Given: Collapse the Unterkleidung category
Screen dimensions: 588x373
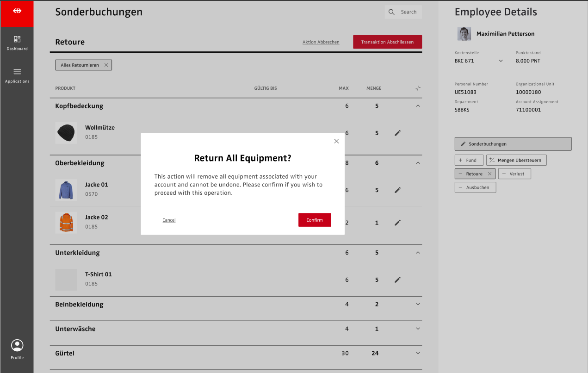Looking at the screenshot, I should pyautogui.click(x=418, y=253).
